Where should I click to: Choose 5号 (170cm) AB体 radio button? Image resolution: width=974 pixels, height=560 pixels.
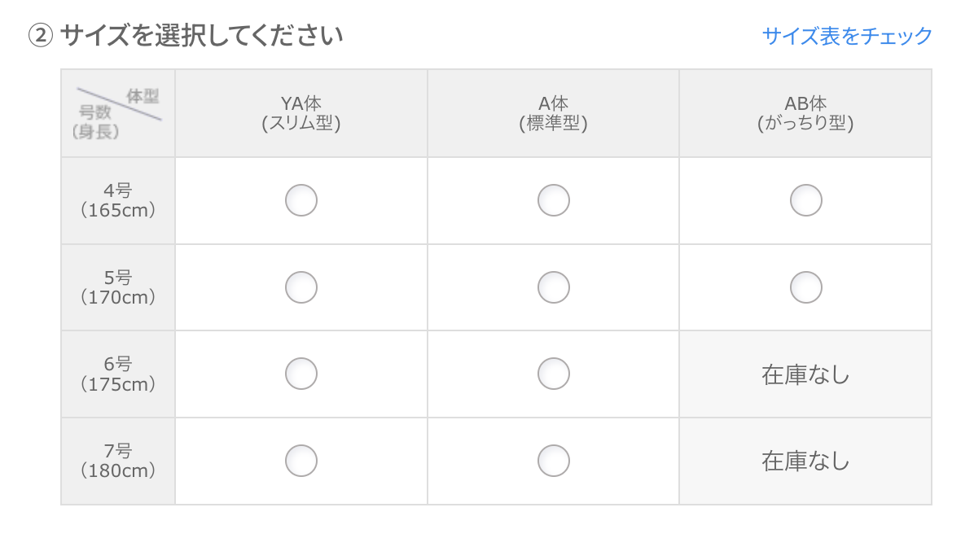click(806, 287)
